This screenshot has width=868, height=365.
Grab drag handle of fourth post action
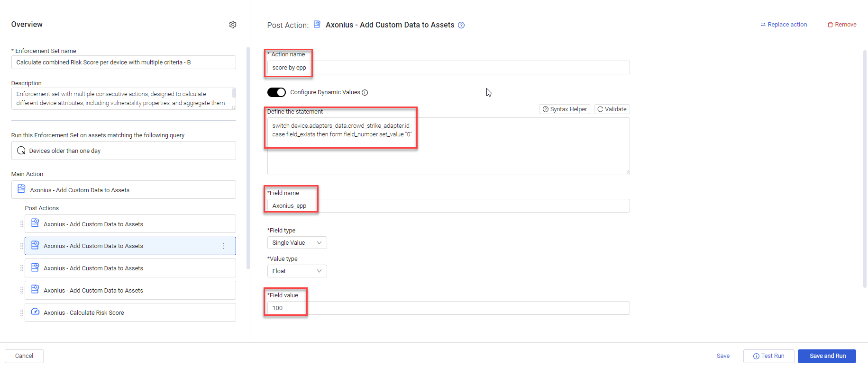[22, 291]
